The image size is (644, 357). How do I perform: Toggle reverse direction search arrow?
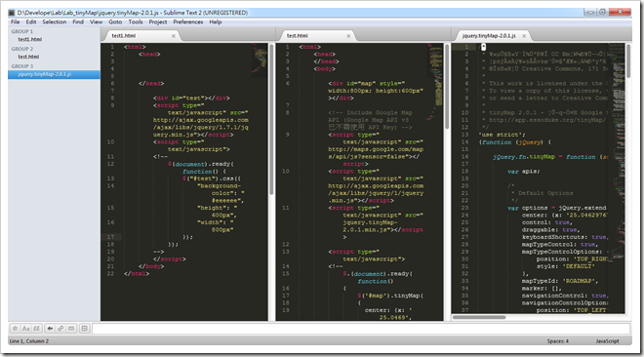(50, 329)
